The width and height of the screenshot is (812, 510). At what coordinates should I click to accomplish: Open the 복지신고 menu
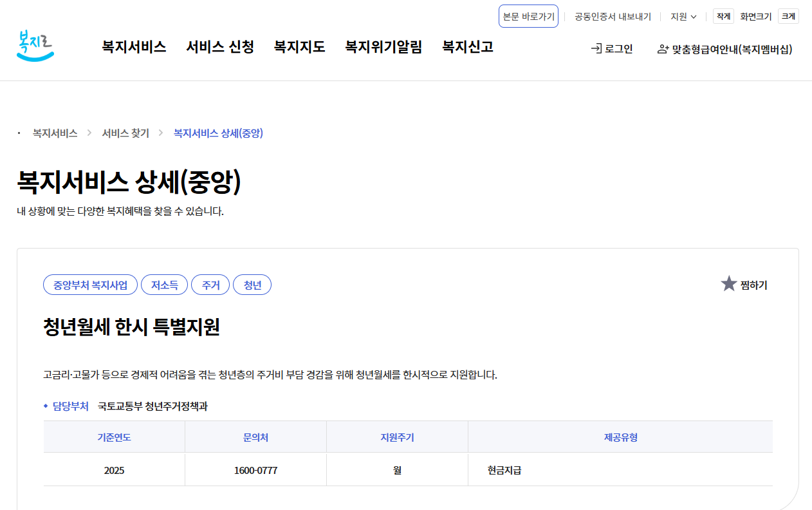pyautogui.click(x=468, y=47)
